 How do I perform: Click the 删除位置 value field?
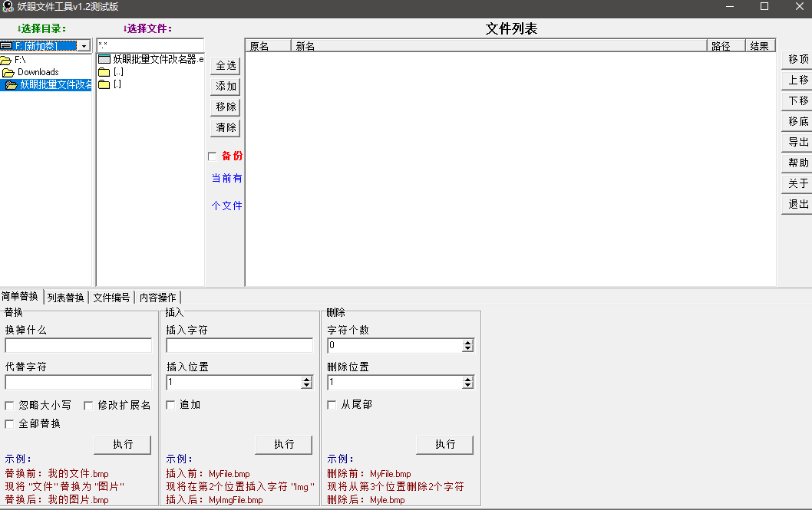pos(394,382)
